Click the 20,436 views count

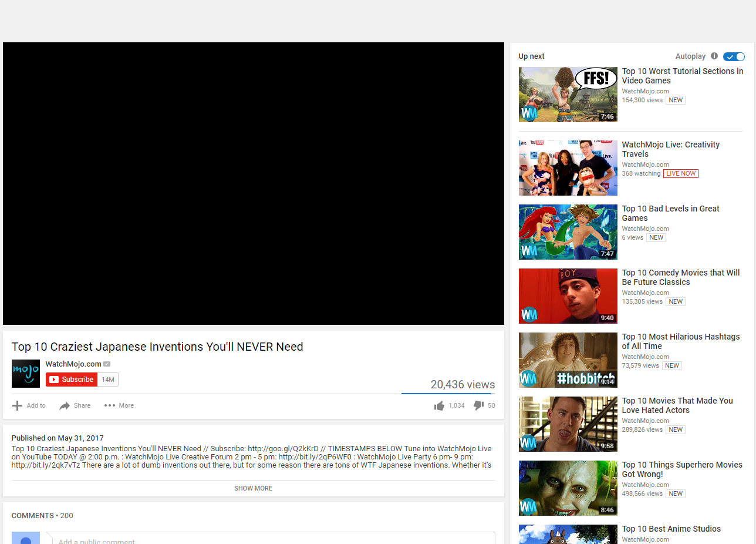tap(463, 385)
